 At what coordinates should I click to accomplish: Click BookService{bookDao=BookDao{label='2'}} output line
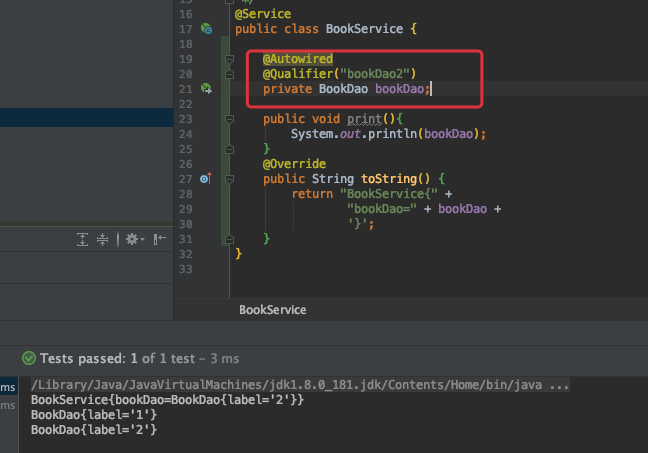(167, 400)
